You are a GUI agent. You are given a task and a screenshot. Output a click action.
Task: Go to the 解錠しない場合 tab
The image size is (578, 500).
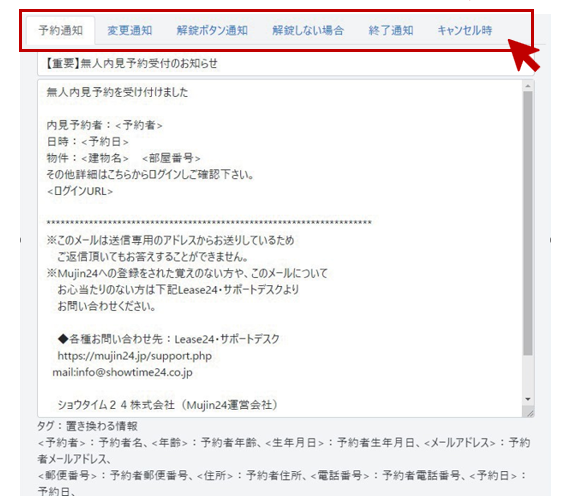pyautogui.click(x=308, y=30)
